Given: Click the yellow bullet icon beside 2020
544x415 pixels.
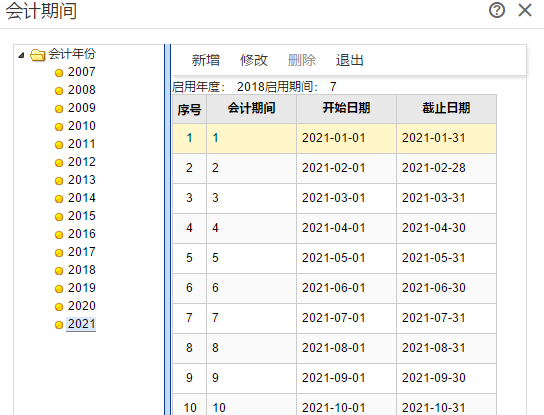Looking at the screenshot, I should (x=59, y=307).
